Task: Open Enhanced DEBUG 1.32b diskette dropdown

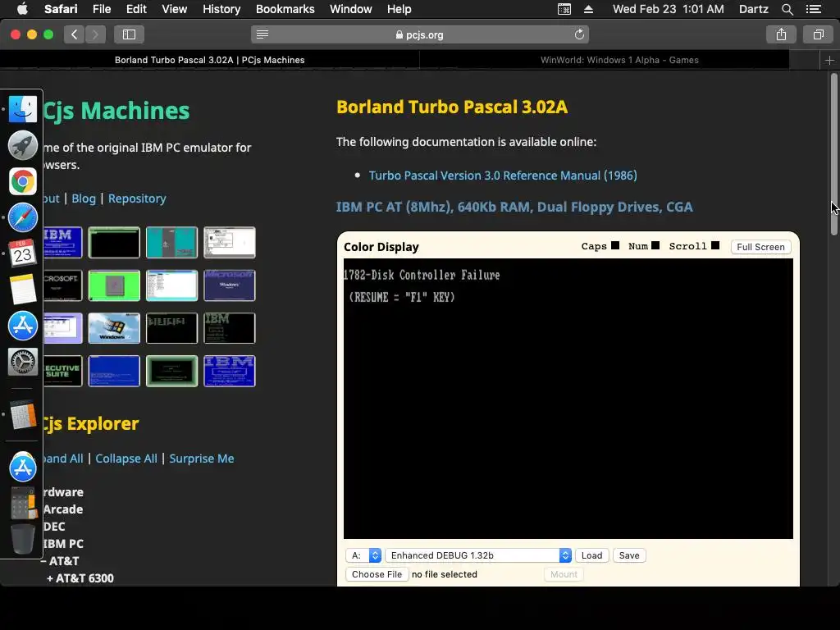Action: coord(478,555)
